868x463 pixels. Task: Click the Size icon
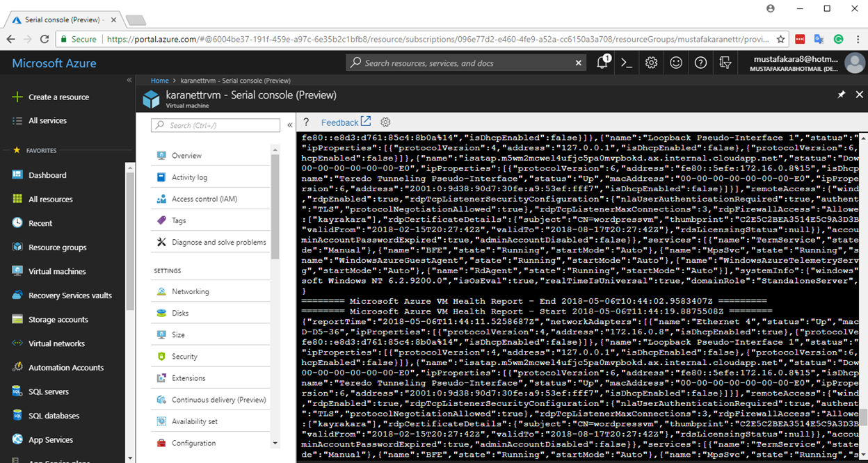pyautogui.click(x=161, y=334)
